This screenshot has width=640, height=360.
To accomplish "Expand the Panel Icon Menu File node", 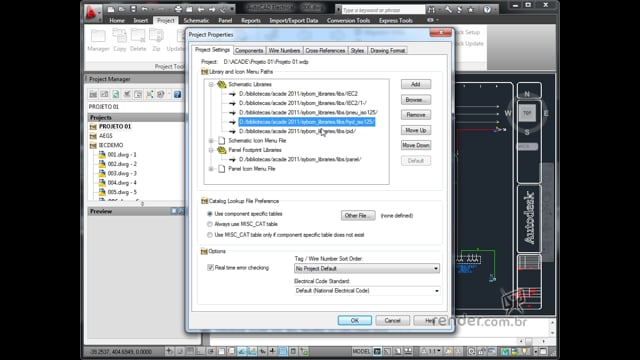I will click(211, 169).
